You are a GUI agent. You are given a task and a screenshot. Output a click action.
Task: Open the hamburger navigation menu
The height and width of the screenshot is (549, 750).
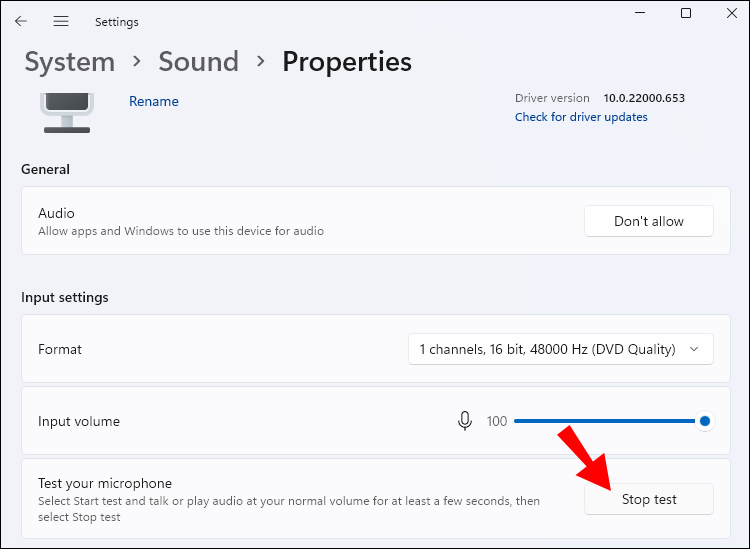click(x=61, y=21)
